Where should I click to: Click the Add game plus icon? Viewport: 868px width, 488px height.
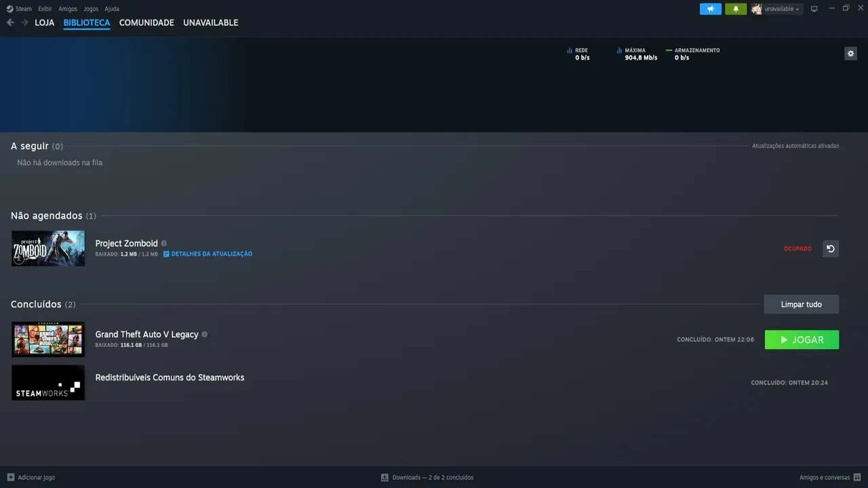pyautogui.click(x=10, y=477)
